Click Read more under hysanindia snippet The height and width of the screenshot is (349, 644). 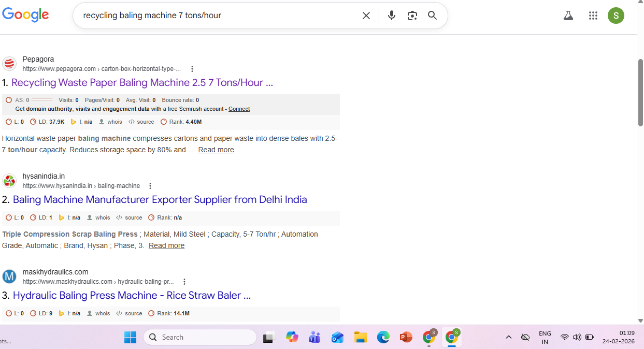(x=166, y=245)
